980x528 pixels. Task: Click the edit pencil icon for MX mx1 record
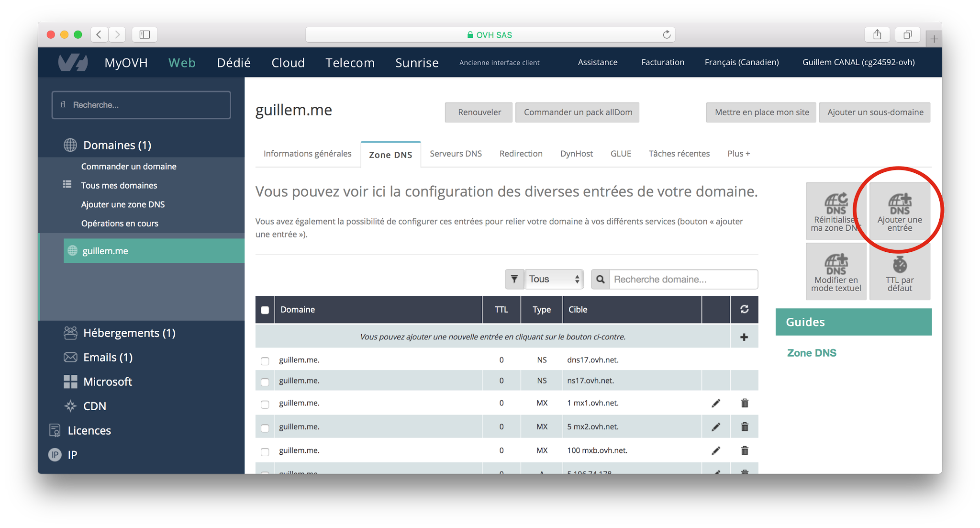pyautogui.click(x=715, y=403)
